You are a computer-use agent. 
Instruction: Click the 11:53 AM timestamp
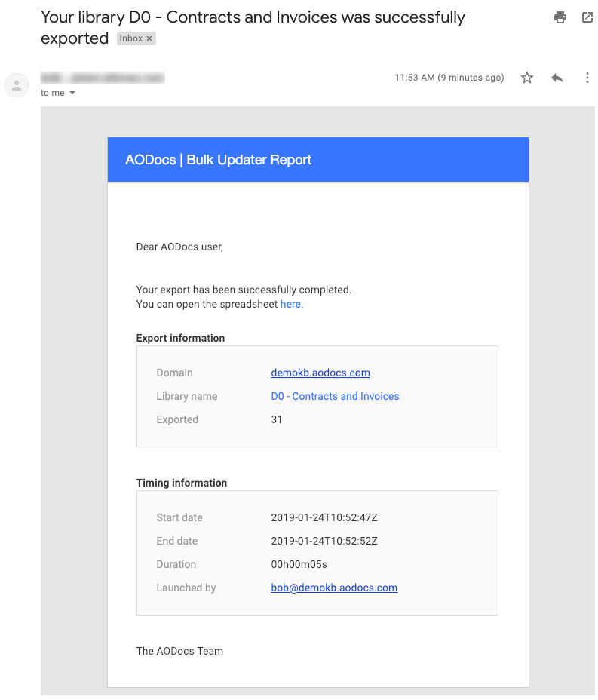(449, 78)
